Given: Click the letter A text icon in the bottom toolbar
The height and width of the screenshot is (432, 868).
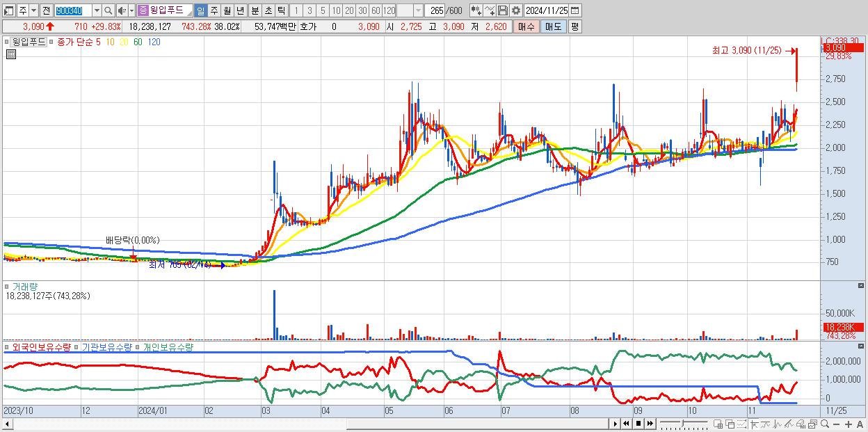Looking at the screenshot, I should (x=860, y=424).
